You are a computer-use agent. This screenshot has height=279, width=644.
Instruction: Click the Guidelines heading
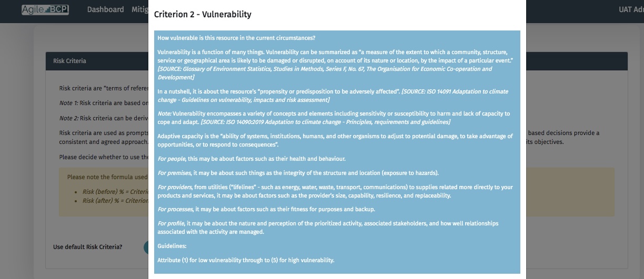click(x=172, y=246)
